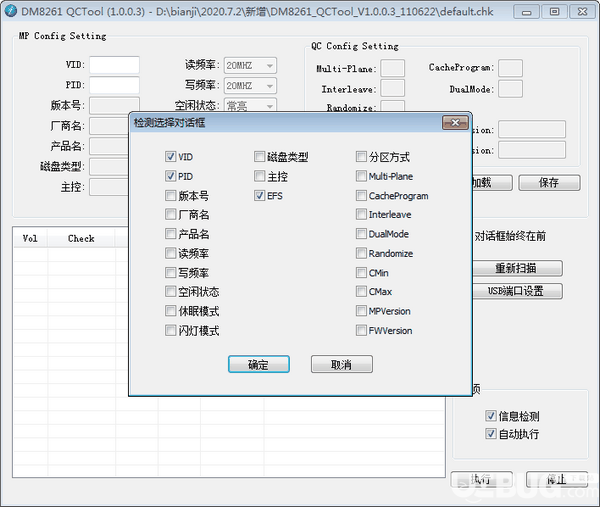Click the 停止 stop button
600x507 pixels.
(x=557, y=479)
